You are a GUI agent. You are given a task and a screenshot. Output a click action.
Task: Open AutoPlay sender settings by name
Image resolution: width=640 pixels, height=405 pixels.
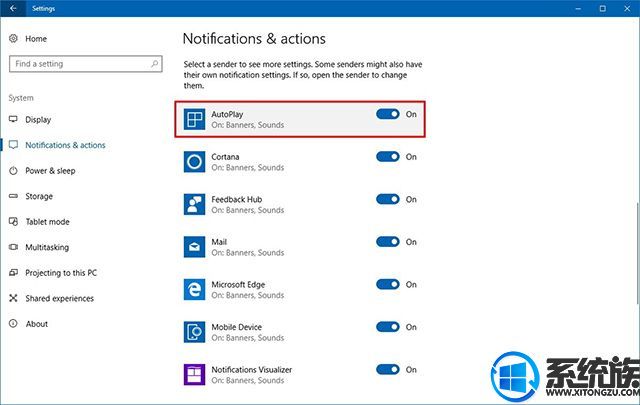click(x=227, y=114)
